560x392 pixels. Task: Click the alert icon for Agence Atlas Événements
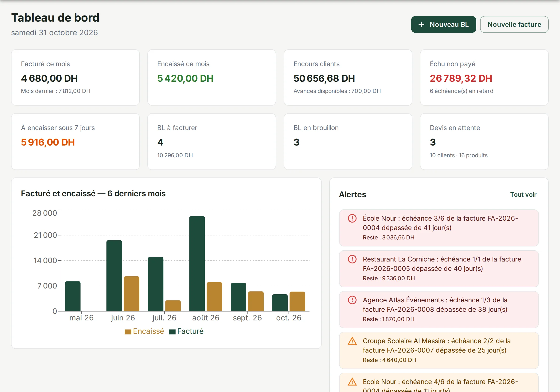[352, 300]
